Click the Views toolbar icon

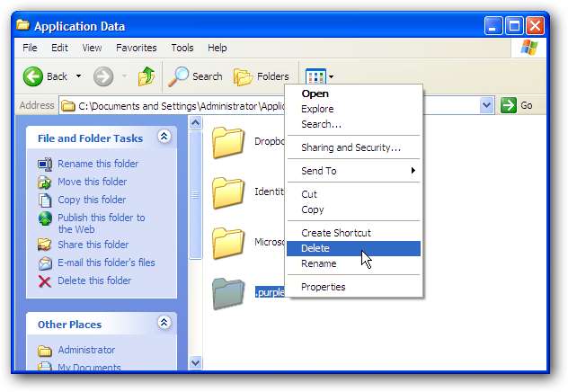click(315, 76)
